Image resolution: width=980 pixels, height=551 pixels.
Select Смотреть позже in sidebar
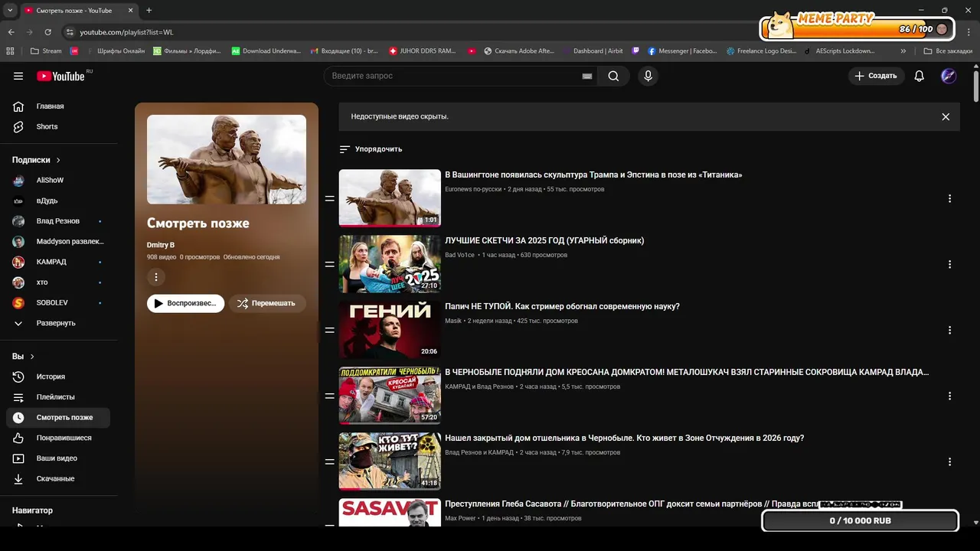coord(59,417)
